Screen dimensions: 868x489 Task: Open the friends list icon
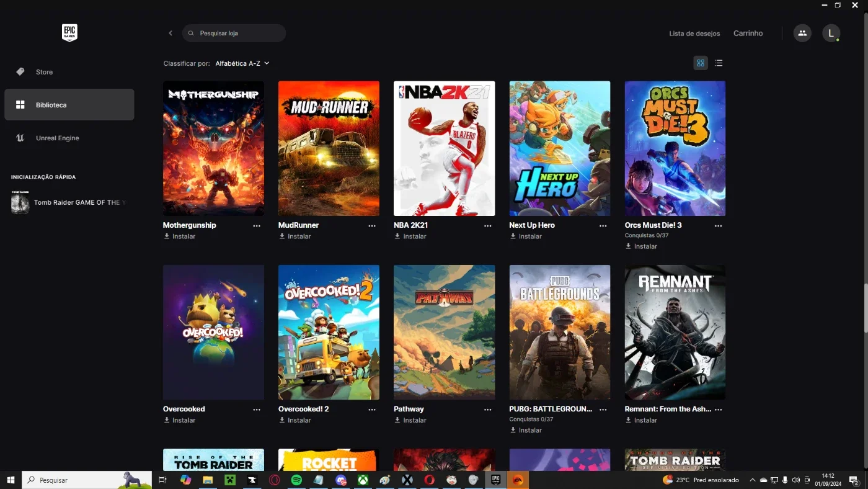(x=802, y=33)
